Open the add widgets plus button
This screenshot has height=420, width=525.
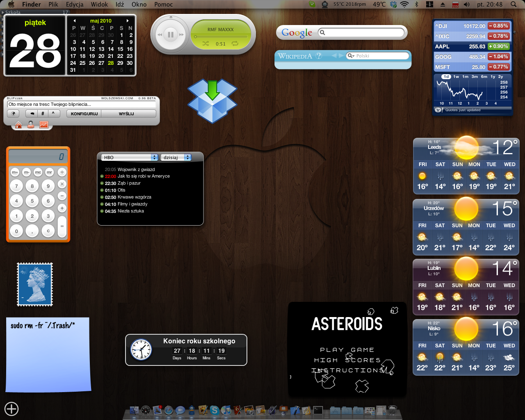[x=11, y=409]
